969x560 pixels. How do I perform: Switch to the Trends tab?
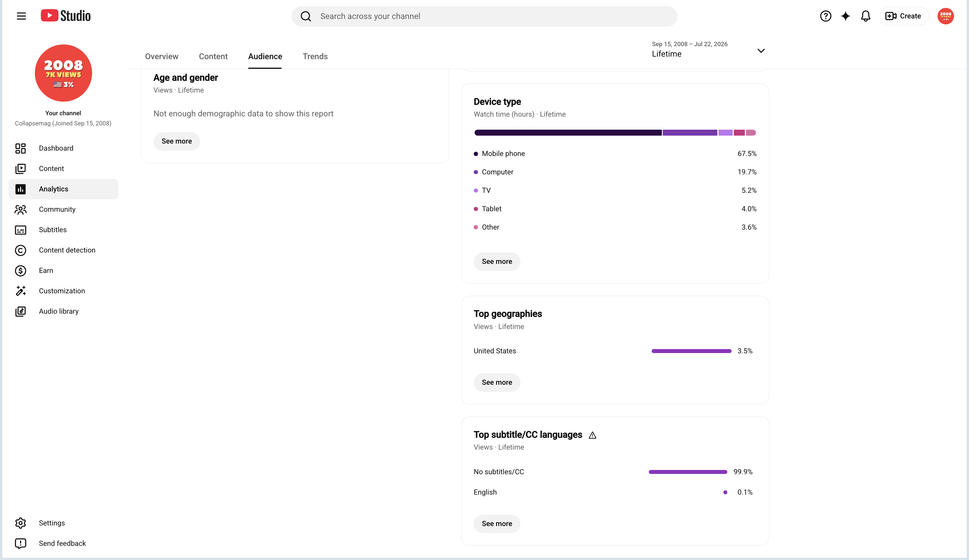[x=315, y=57]
